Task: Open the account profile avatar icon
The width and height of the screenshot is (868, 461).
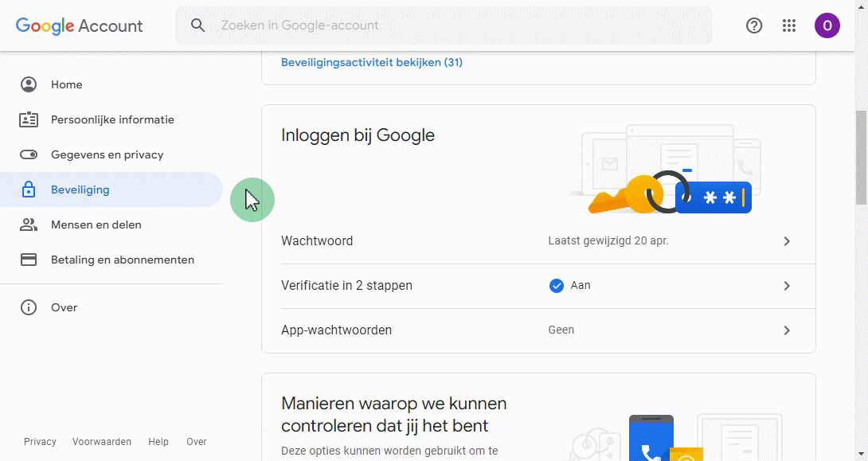Action: [x=827, y=25]
